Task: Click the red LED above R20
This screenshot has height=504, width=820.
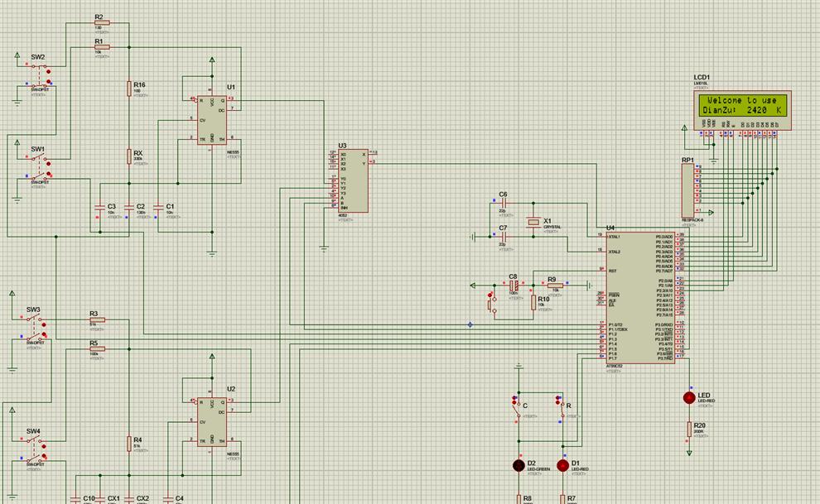Action: tap(688, 397)
